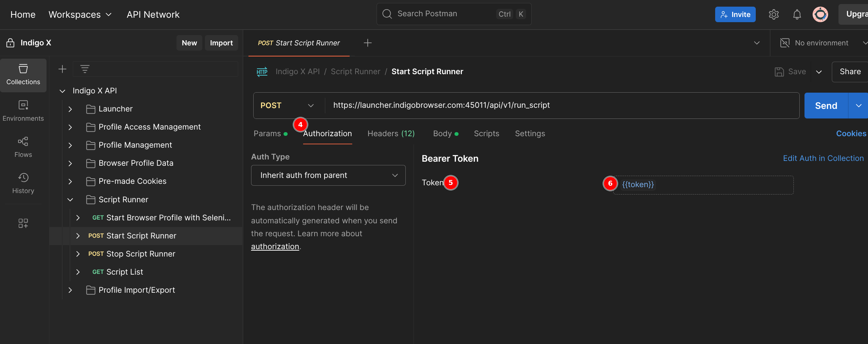868x344 pixels.
Task: Click the Invite button
Action: click(735, 14)
